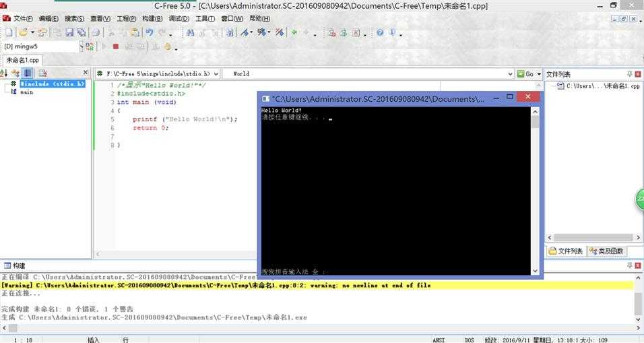
Task: Click the blue Help question mark icon
Action: coord(380,32)
